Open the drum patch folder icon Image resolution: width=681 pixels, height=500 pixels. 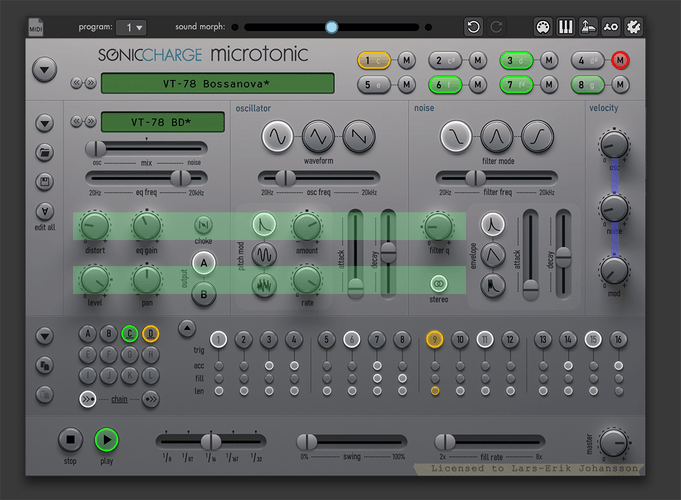click(x=44, y=152)
